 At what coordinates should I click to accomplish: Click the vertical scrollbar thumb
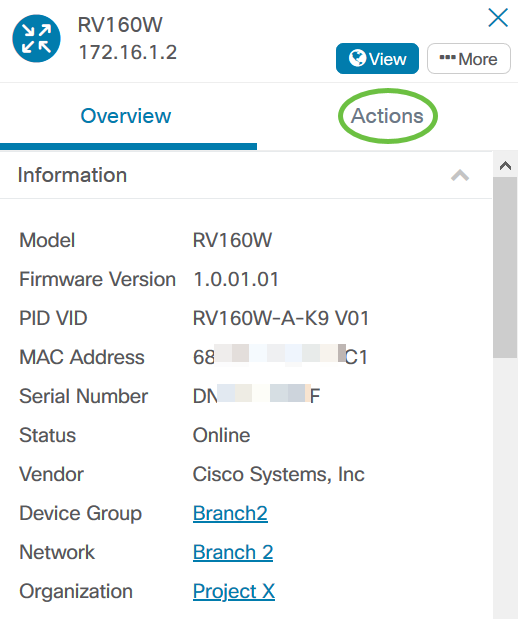505,267
